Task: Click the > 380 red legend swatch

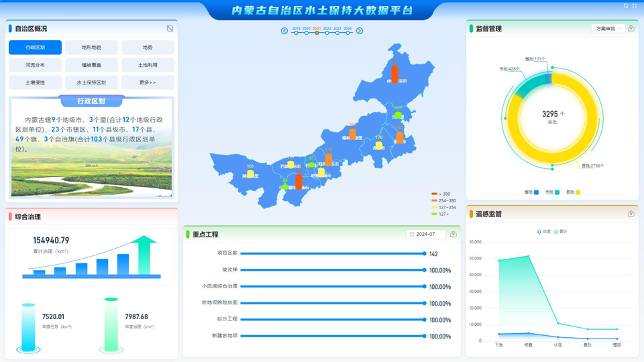Action: tap(435, 194)
